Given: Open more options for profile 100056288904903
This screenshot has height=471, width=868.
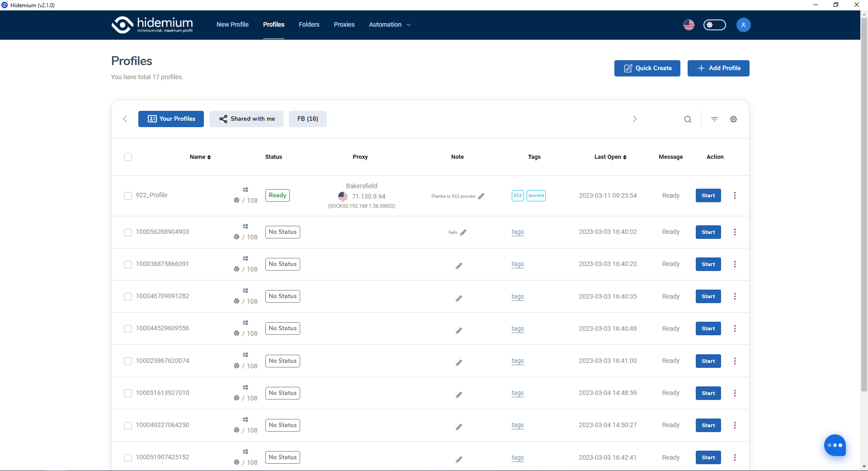Looking at the screenshot, I should pyautogui.click(x=735, y=232).
